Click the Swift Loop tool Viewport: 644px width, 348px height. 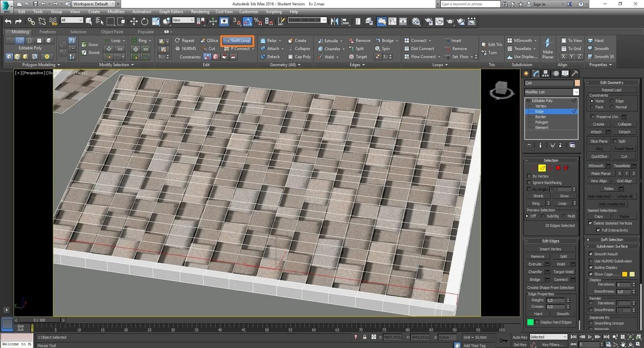click(x=237, y=40)
